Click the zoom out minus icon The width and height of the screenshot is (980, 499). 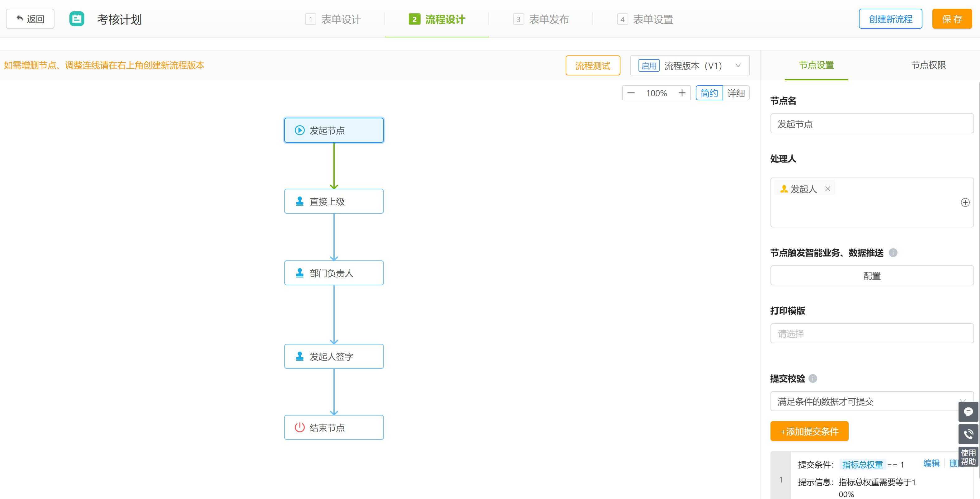[x=631, y=93]
